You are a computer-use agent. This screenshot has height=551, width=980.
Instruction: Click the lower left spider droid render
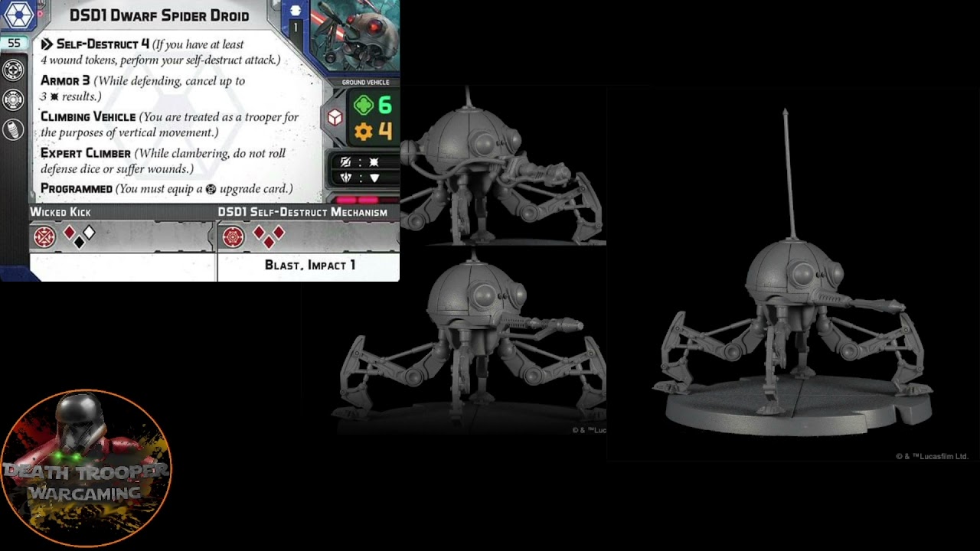point(471,341)
